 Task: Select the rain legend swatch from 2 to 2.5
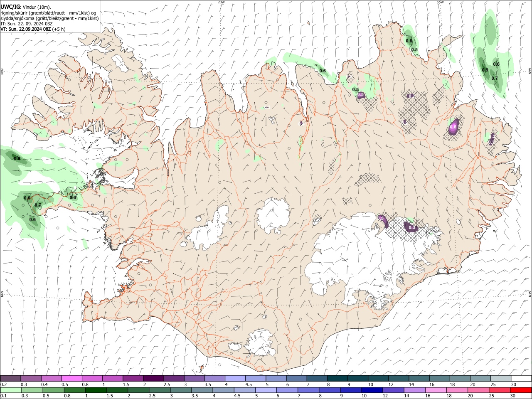coord(138,390)
